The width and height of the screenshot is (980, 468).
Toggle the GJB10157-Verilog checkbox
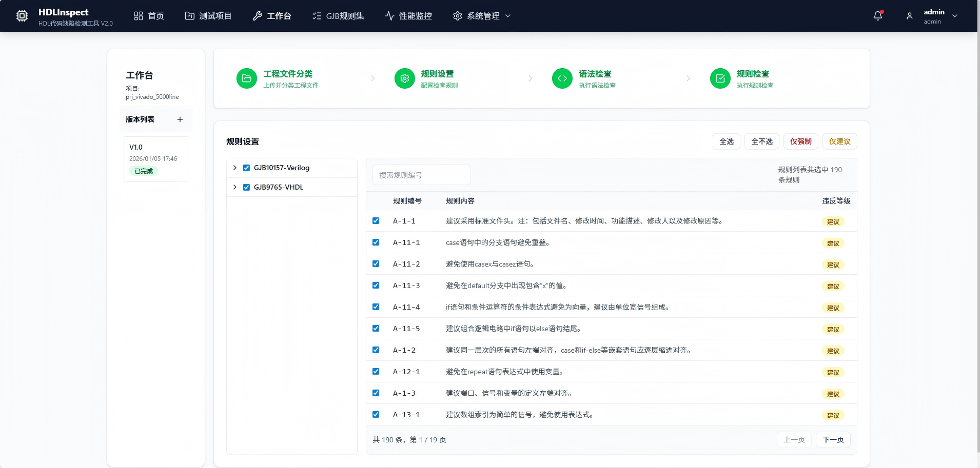click(246, 168)
